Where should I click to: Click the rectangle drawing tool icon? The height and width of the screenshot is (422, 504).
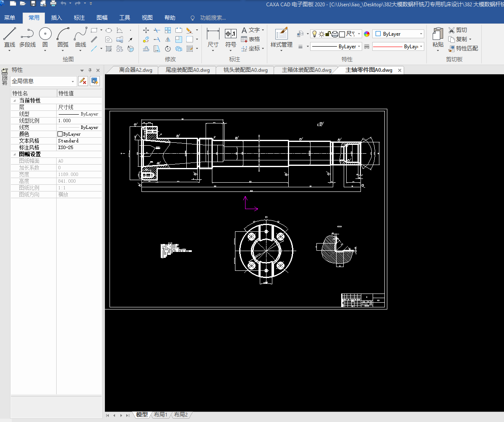94,30
